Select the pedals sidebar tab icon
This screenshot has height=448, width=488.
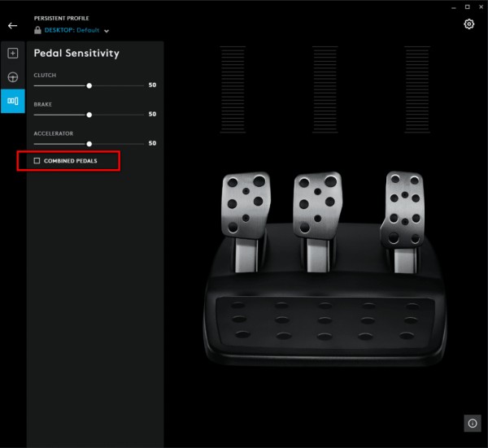(13, 101)
